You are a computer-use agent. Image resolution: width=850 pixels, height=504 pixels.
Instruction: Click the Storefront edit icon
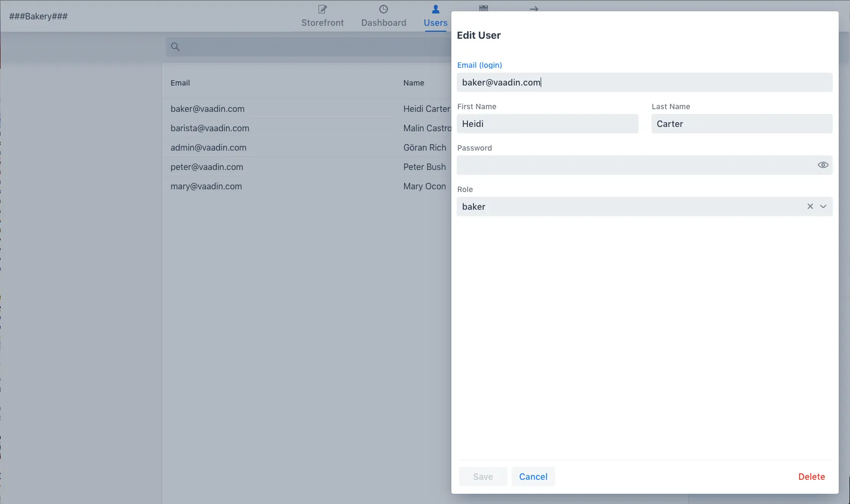point(322,9)
